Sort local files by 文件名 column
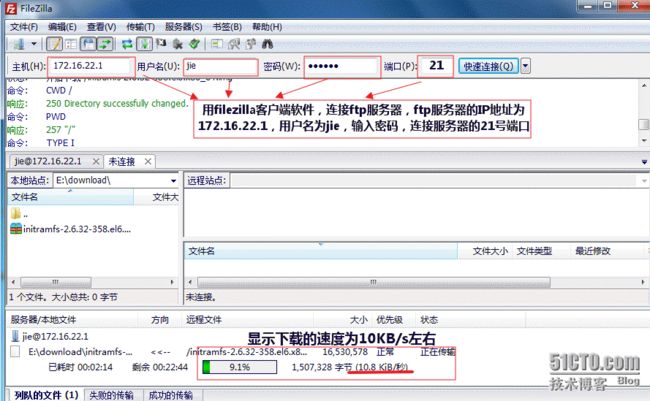The height and width of the screenshot is (401, 650). [71, 197]
